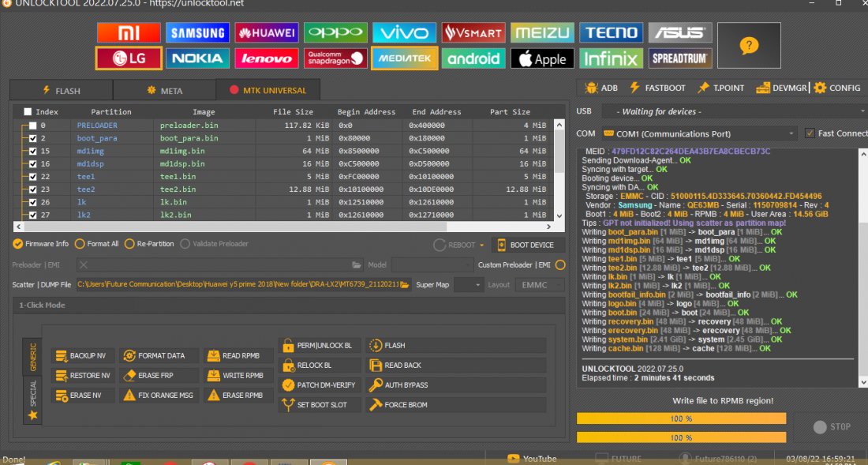This screenshot has height=465, width=868.
Task: Choose the Infinix brand logo
Action: click(611, 58)
